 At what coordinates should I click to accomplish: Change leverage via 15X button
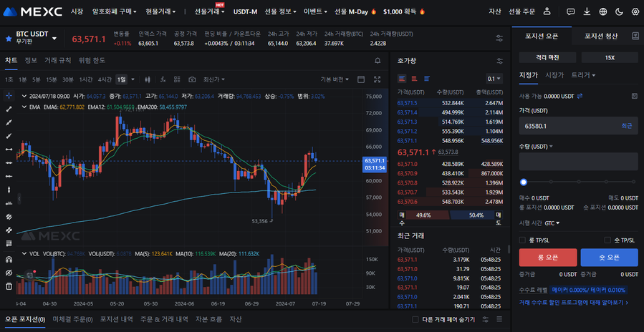(x=610, y=58)
